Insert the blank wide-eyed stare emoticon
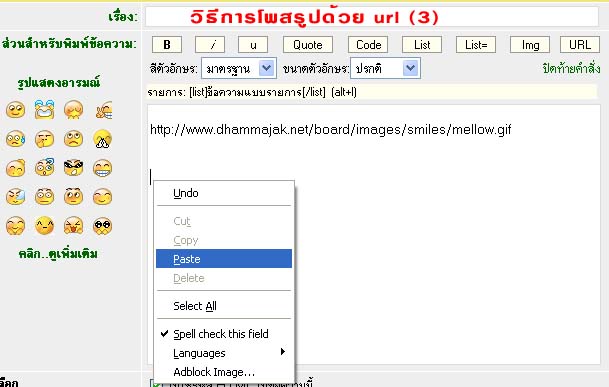 (x=44, y=197)
